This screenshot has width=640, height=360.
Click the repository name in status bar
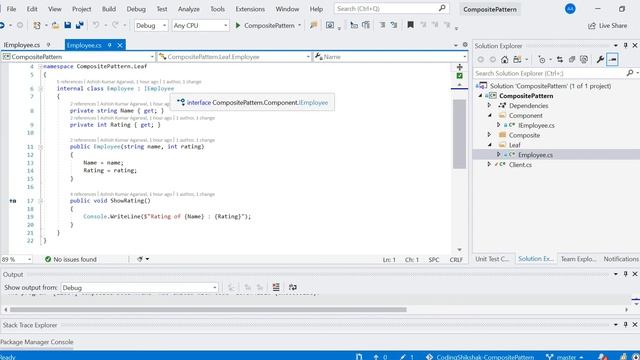click(x=485, y=357)
